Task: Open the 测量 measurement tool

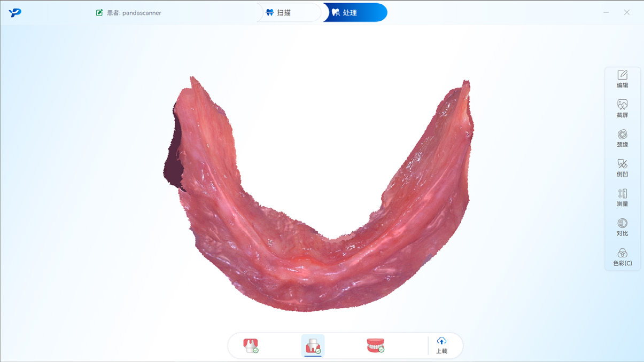Action: click(x=622, y=198)
